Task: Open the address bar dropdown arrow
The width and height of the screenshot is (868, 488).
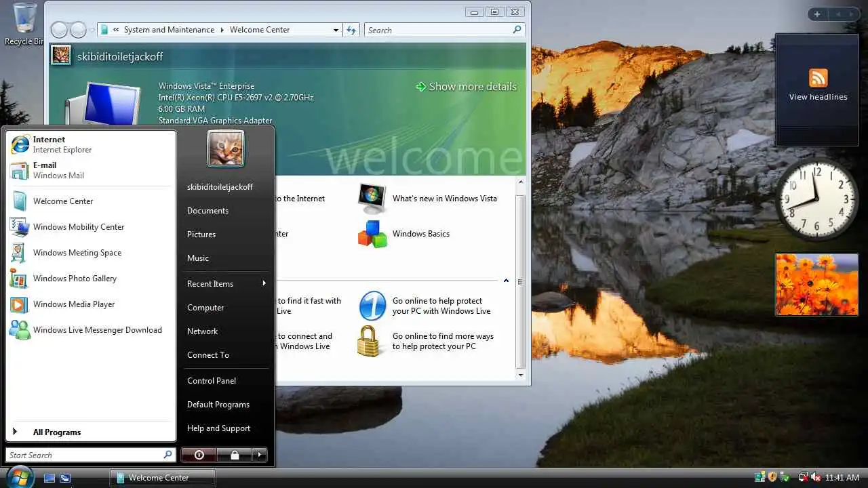Action: pyautogui.click(x=336, y=30)
